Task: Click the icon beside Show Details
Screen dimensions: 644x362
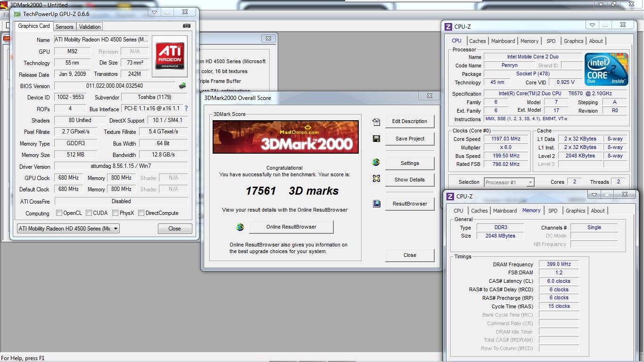Action: coord(376,179)
